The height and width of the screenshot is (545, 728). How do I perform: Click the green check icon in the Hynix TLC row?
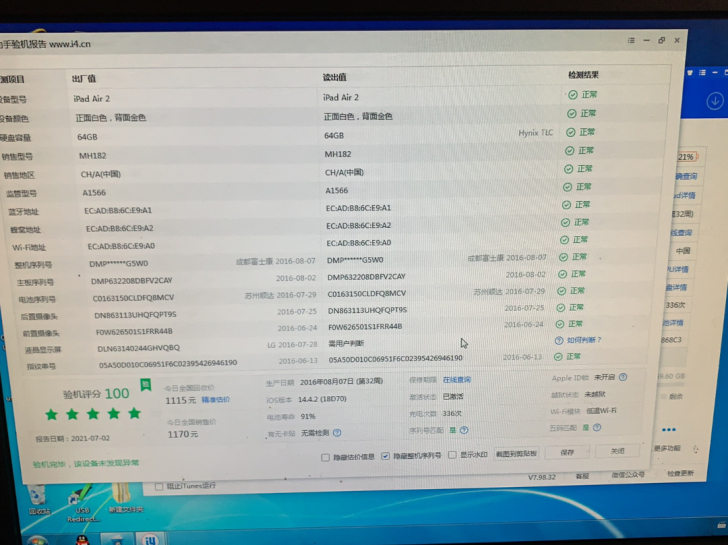[571, 132]
